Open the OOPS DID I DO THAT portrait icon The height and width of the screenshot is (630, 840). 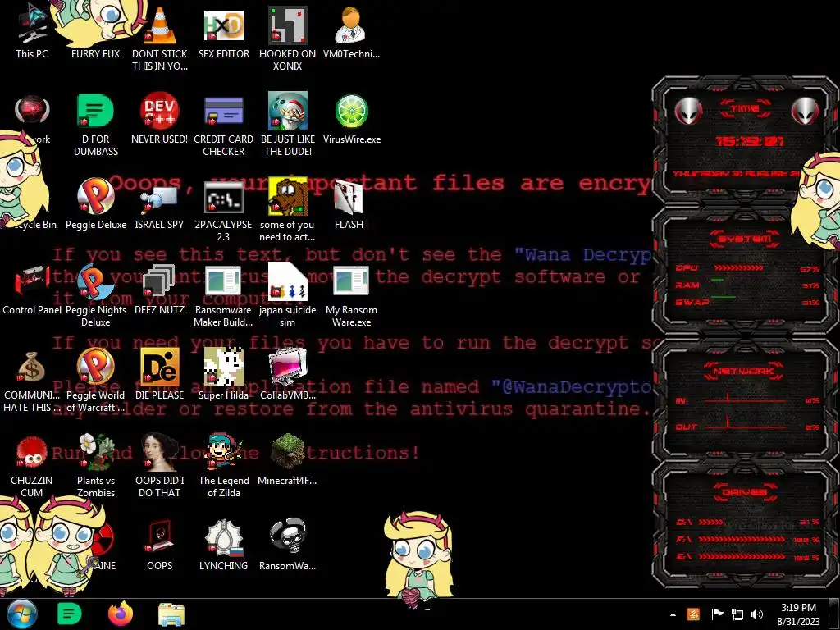click(160, 466)
